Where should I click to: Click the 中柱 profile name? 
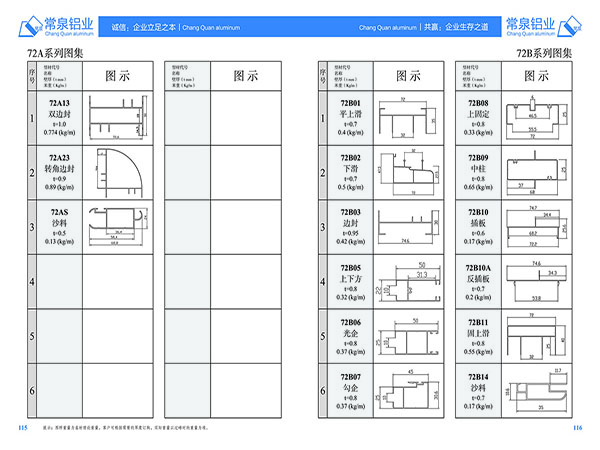478,169
